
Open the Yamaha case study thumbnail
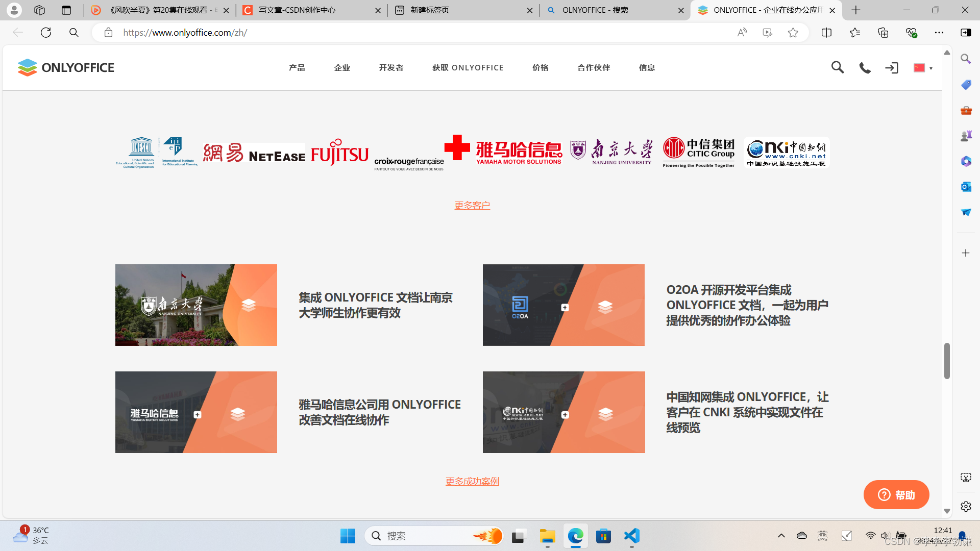coord(196,412)
